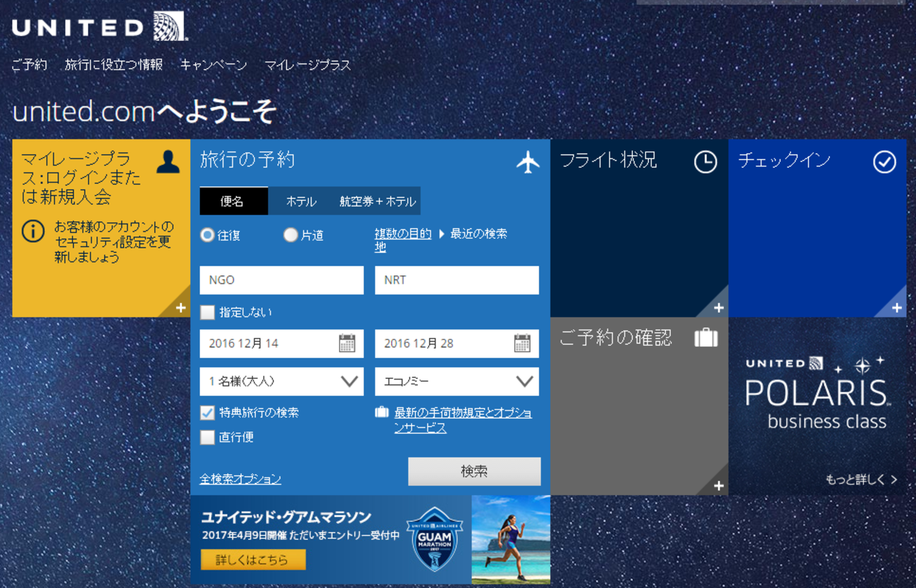916x588 pixels.
Task: Click the arrow before 最近の検索
Action: pyautogui.click(x=442, y=234)
